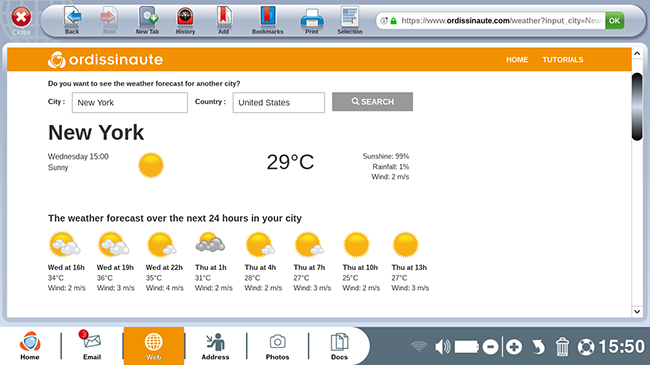
Task: Click the 15:50 clock
Action: [x=621, y=346]
